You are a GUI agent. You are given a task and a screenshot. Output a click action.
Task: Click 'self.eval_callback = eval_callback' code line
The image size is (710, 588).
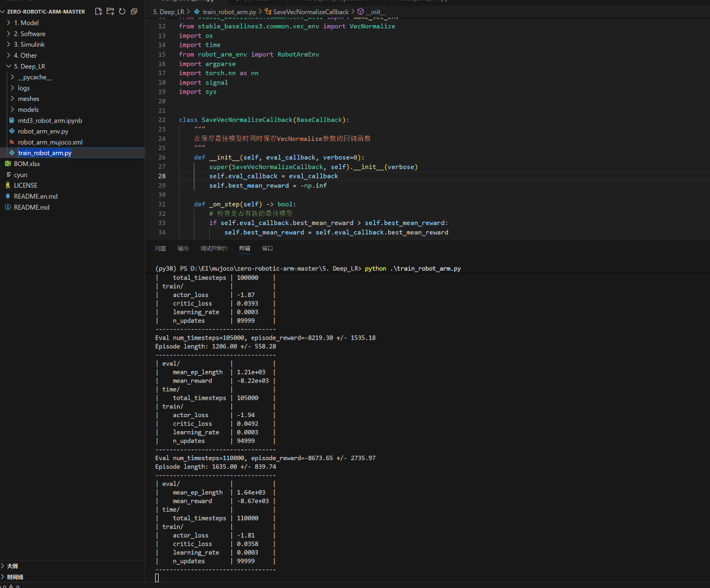274,176
